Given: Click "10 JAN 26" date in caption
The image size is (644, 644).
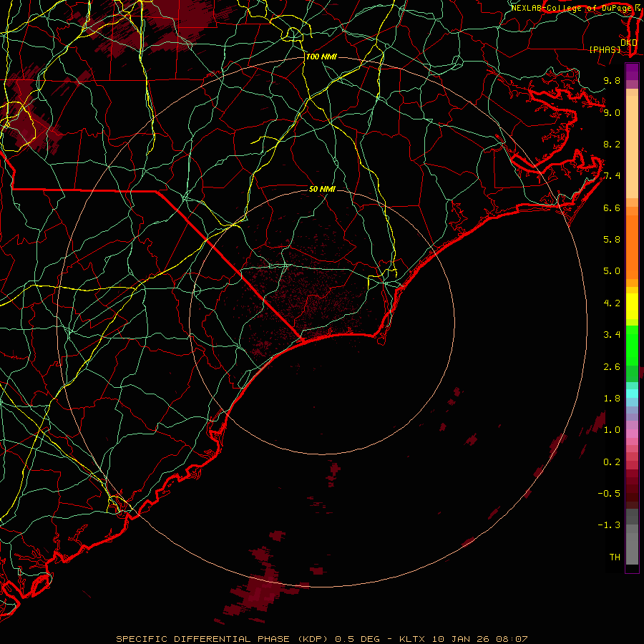Looking at the screenshot, I should click(461, 639).
